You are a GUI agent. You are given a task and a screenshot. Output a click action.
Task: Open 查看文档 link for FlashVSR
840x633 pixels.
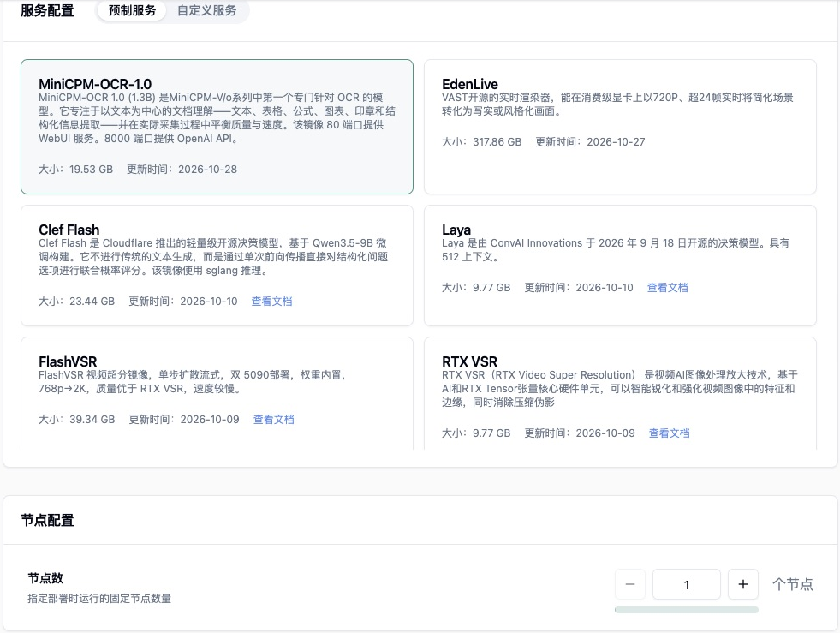pyautogui.click(x=274, y=420)
